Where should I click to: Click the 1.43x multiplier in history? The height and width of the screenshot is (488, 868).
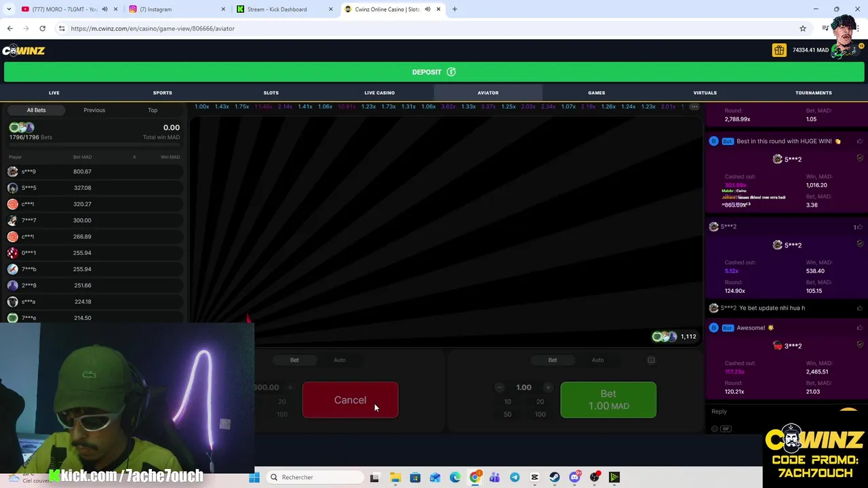click(222, 106)
